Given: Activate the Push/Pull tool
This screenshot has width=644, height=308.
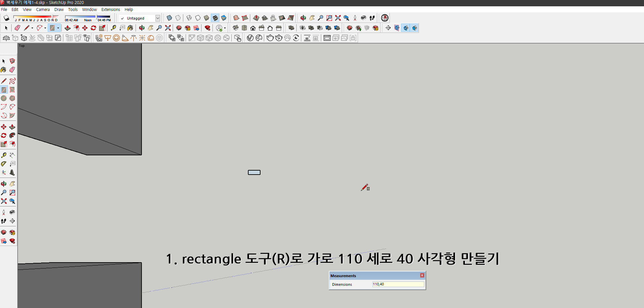Looking at the screenshot, I should click(12, 126).
